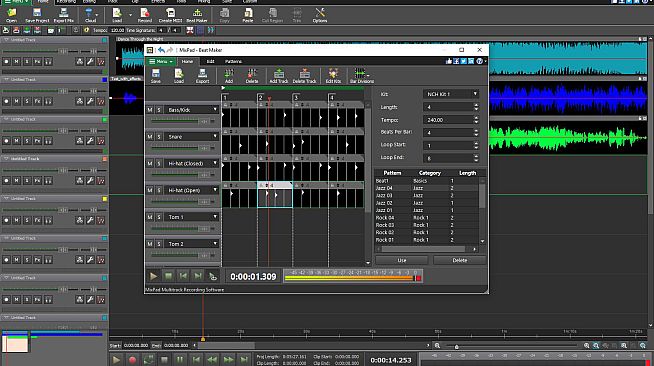Click the Use pattern button

[402, 260]
